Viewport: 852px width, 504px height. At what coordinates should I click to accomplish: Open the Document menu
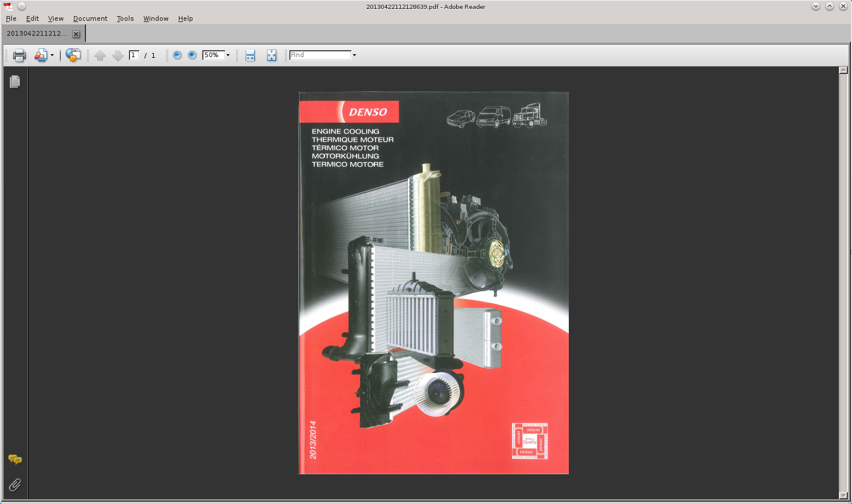coord(90,18)
